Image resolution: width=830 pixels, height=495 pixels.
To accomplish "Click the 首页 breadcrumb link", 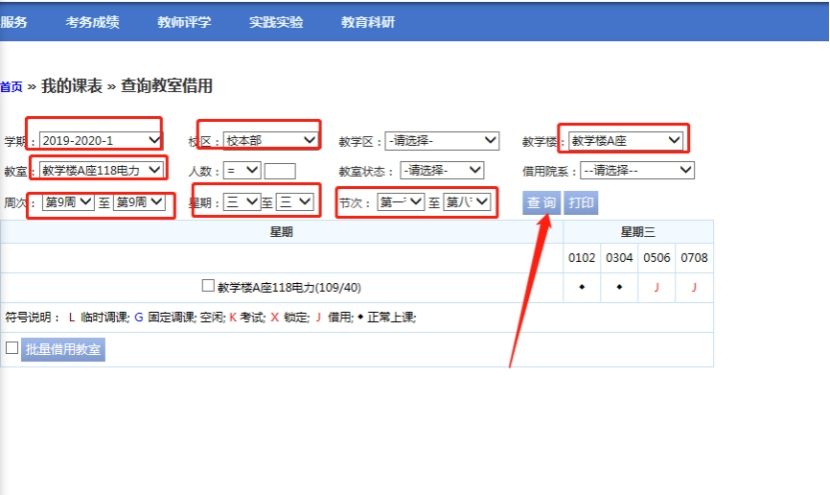I will [x=11, y=87].
